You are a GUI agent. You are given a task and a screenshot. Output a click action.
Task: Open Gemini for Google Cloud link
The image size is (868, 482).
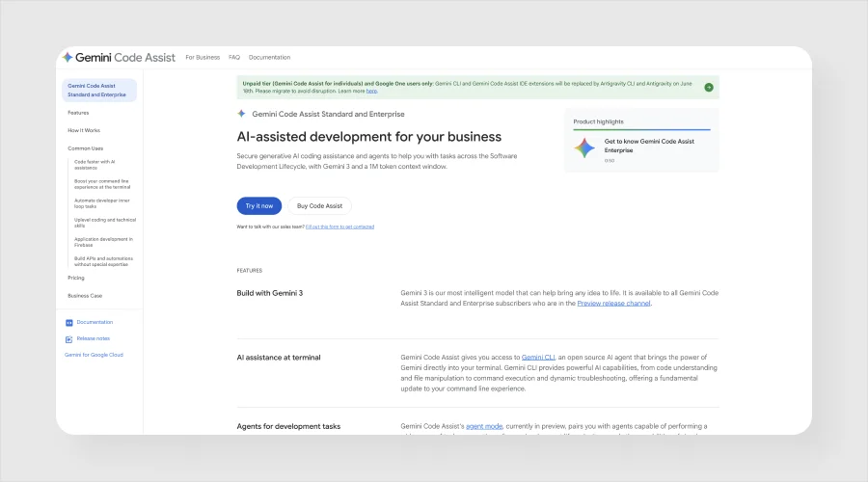[x=94, y=355]
